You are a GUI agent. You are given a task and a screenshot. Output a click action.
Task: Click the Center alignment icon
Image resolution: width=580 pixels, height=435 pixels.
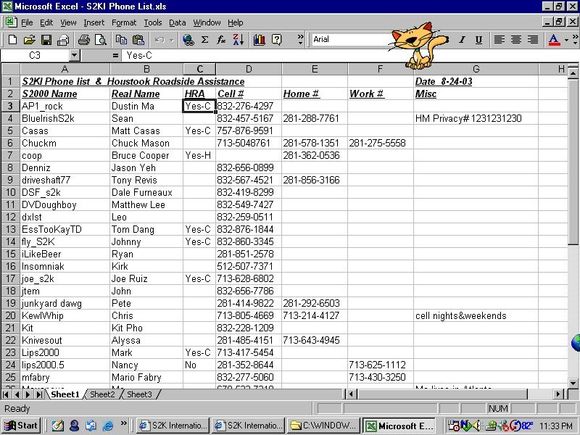tap(516, 40)
